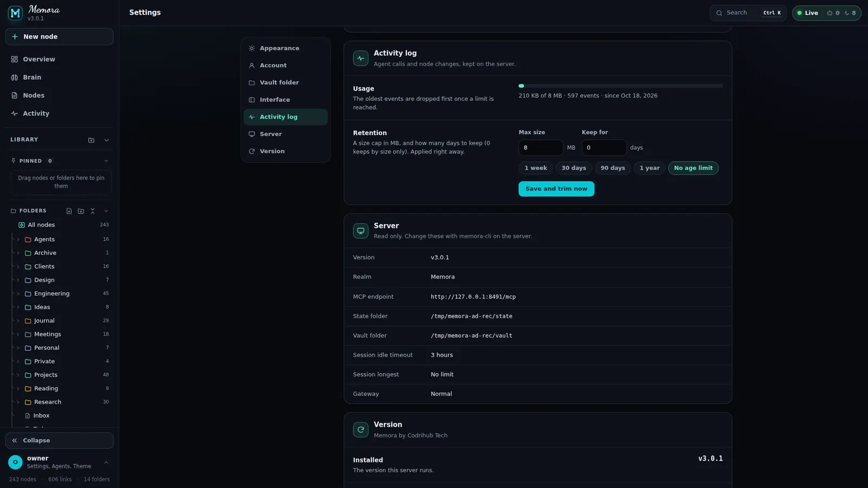Click the Activity log card pulse icon
The height and width of the screenshot is (488, 868).
click(x=361, y=58)
